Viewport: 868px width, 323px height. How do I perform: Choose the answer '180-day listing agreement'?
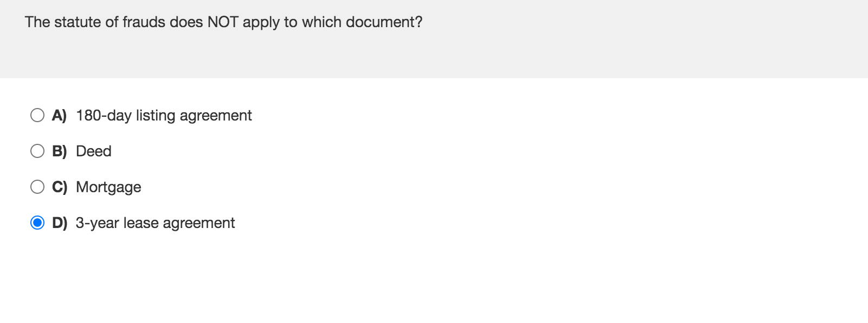[x=164, y=115]
